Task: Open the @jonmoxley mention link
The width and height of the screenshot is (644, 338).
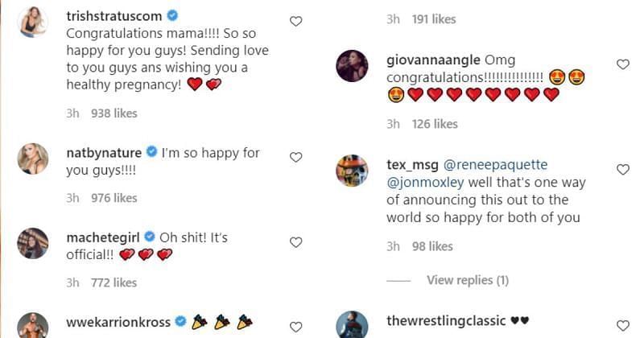Action: [x=419, y=183]
